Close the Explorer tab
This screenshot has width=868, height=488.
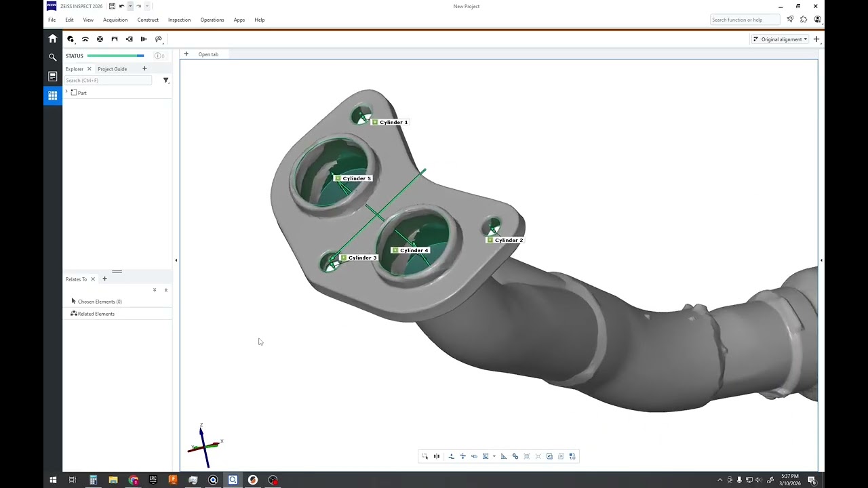(x=89, y=69)
